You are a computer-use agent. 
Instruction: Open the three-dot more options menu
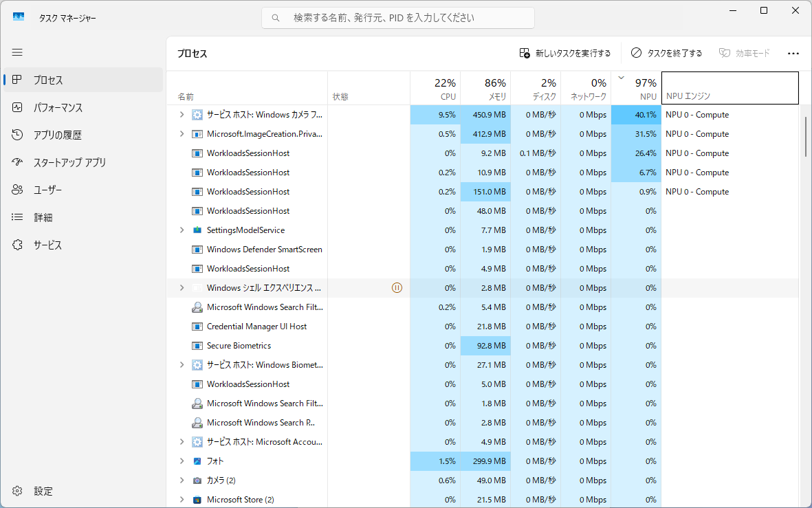coord(793,54)
